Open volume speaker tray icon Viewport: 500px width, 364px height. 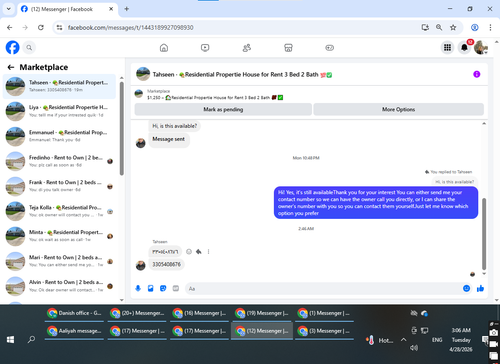[414, 348]
